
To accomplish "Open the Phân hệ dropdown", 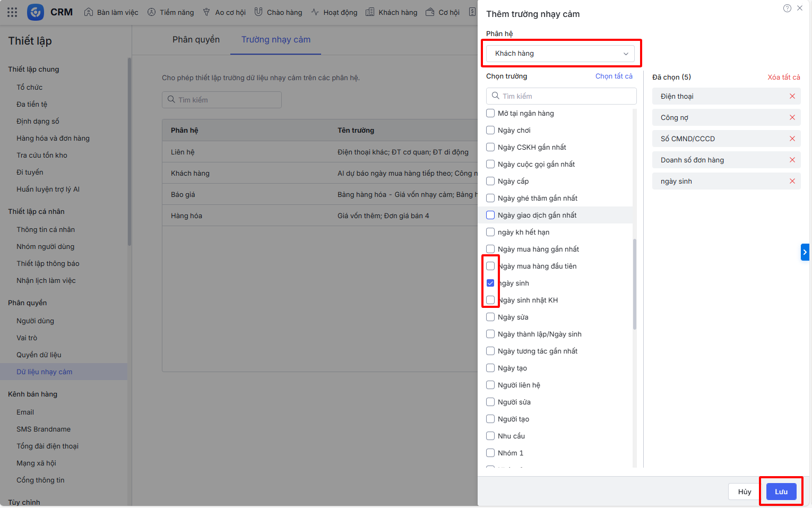I will click(560, 54).
